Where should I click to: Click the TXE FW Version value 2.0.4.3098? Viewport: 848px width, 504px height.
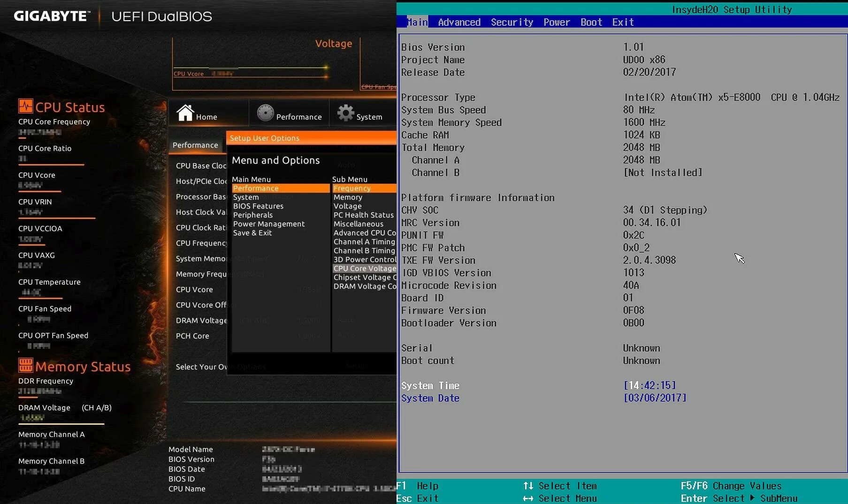pyautogui.click(x=649, y=260)
